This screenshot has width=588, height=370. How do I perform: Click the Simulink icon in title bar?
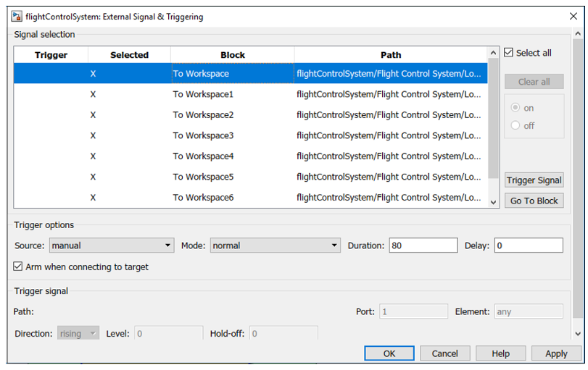tap(16, 16)
